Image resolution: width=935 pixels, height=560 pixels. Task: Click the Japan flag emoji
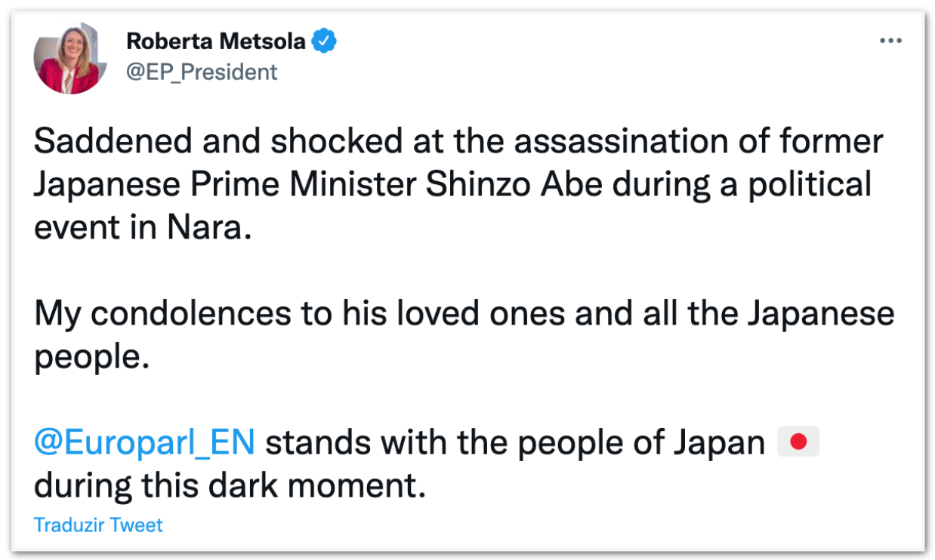798,443
